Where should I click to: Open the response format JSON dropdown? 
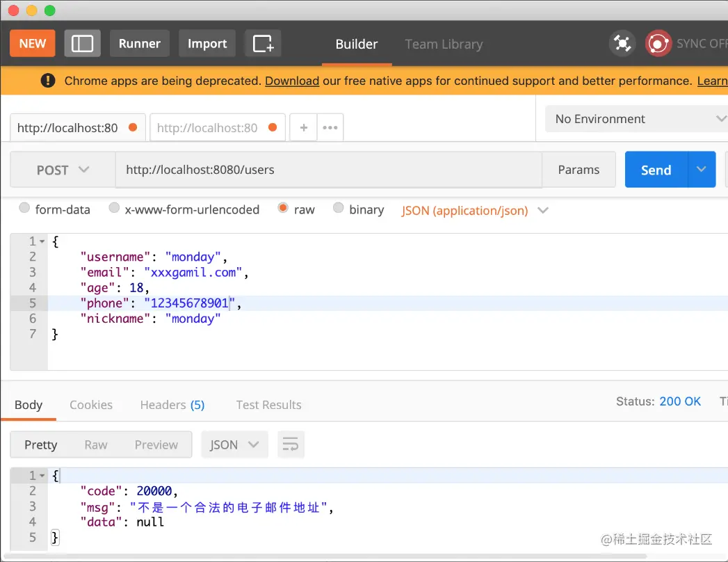(234, 444)
